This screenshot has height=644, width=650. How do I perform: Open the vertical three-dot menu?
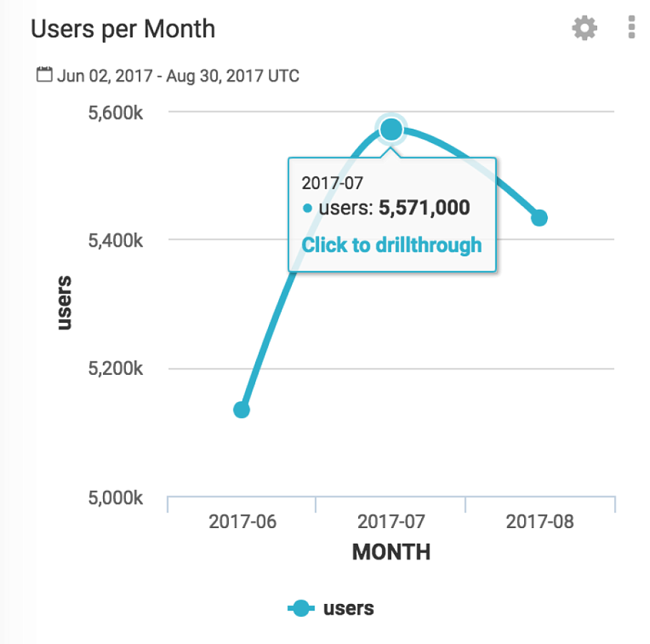click(631, 27)
